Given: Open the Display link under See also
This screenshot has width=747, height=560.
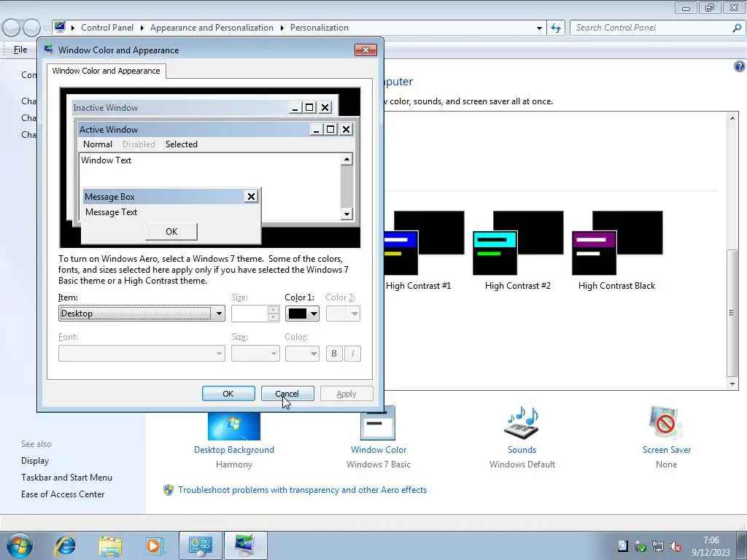Looking at the screenshot, I should pos(35,461).
